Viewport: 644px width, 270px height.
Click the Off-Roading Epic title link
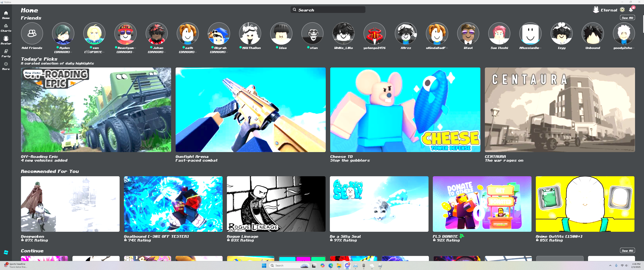40,157
